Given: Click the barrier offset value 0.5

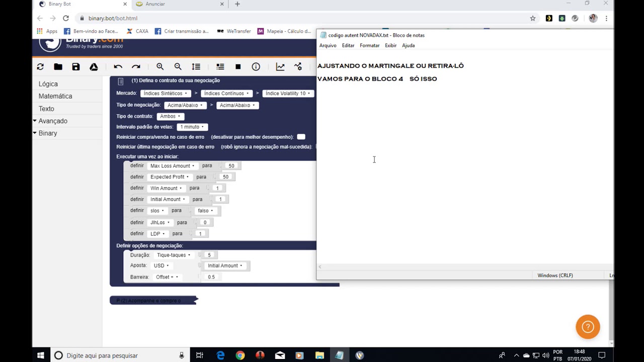Looking at the screenshot, I should [211, 277].
